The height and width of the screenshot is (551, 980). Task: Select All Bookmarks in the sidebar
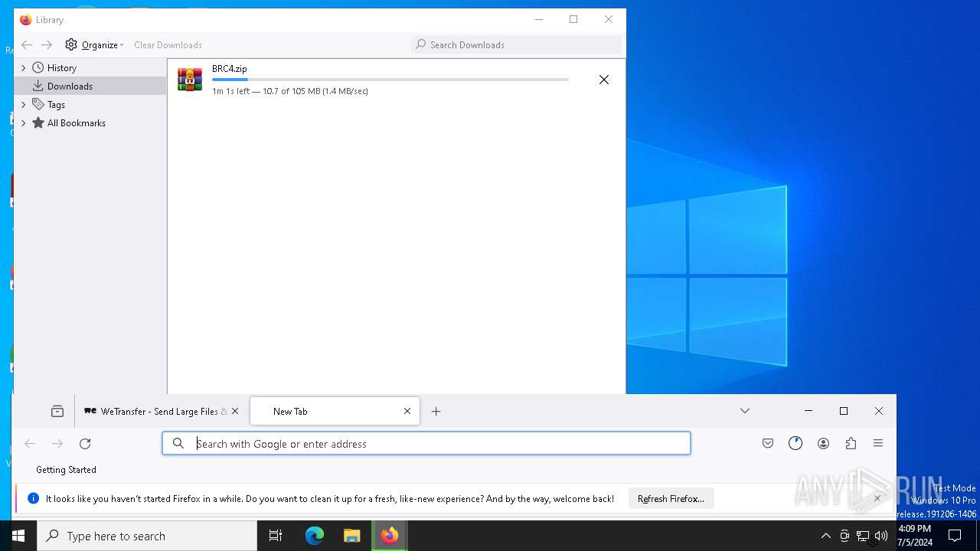coord(76,122)
